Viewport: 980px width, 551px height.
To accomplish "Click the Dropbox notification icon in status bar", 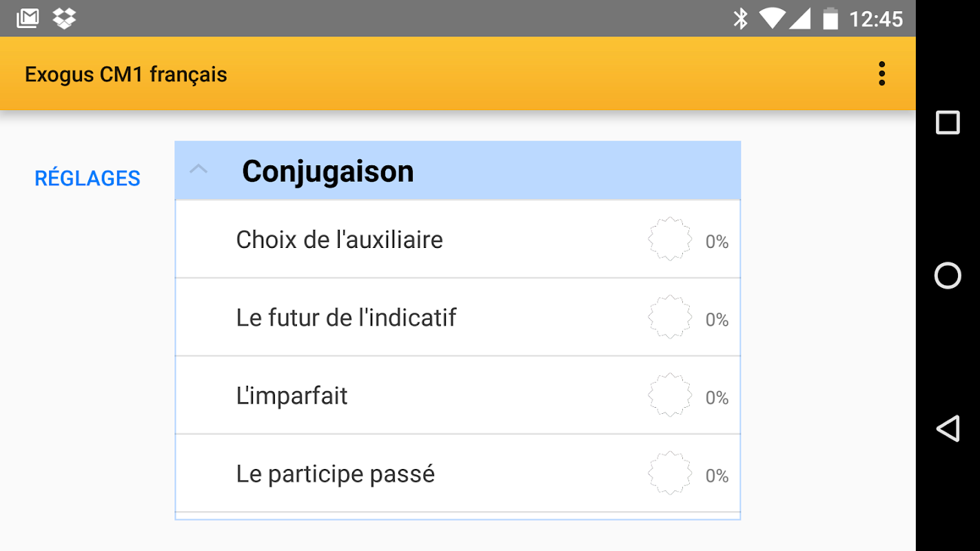I will pos(64,19).
